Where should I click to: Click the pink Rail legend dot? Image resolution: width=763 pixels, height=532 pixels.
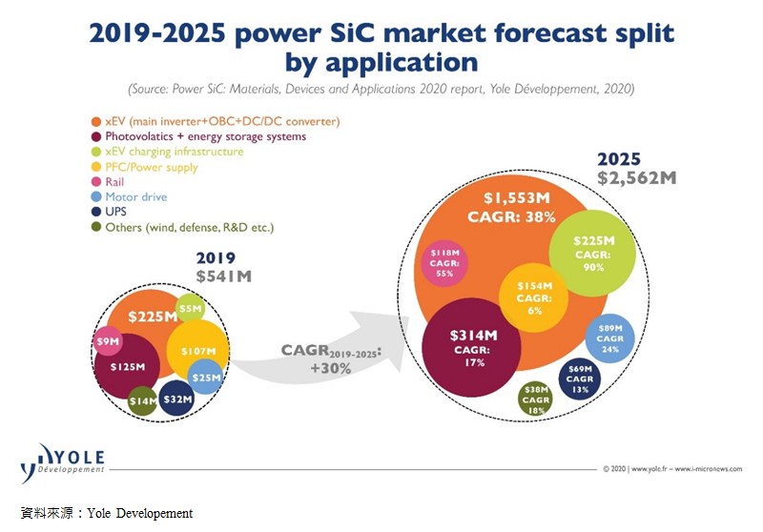[95, 182]
